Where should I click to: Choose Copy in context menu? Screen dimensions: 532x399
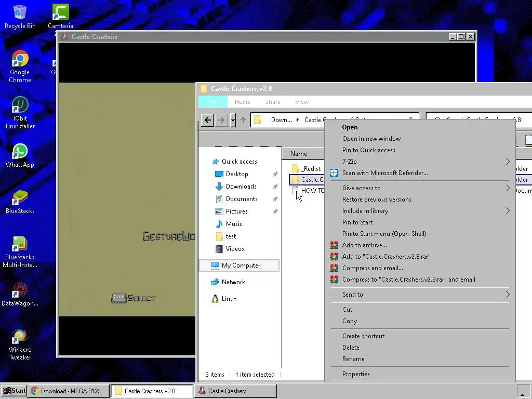420,321
